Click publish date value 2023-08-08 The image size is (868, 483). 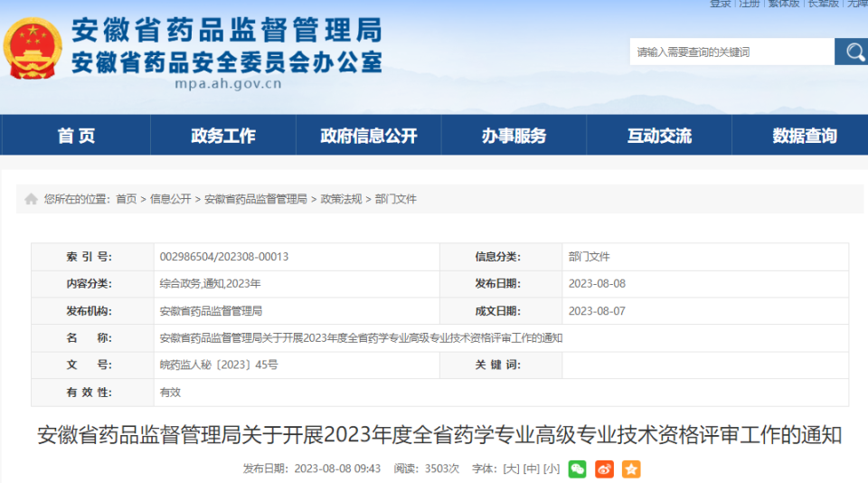tap(597, 284)
